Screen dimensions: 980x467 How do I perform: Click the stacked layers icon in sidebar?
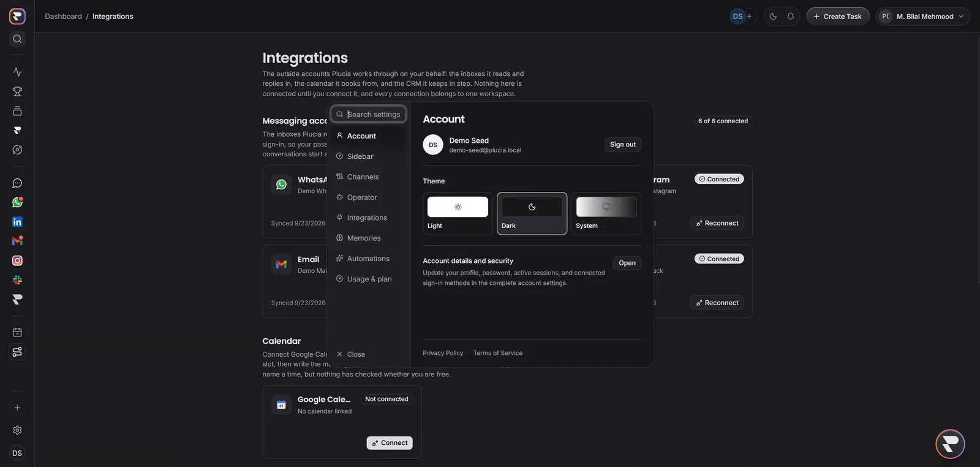17,111
